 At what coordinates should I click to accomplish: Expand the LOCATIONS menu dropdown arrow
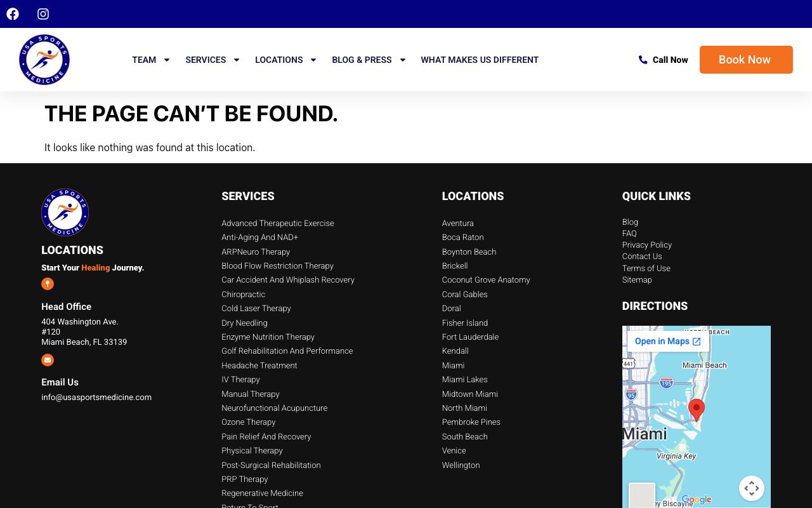[313, 60]
